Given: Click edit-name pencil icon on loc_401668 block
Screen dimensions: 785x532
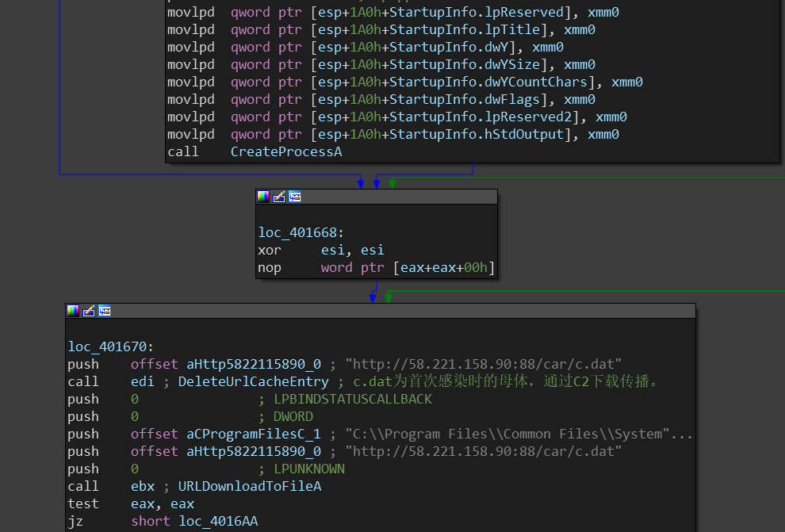Looking at the screenshot, I should click(279, 197).
